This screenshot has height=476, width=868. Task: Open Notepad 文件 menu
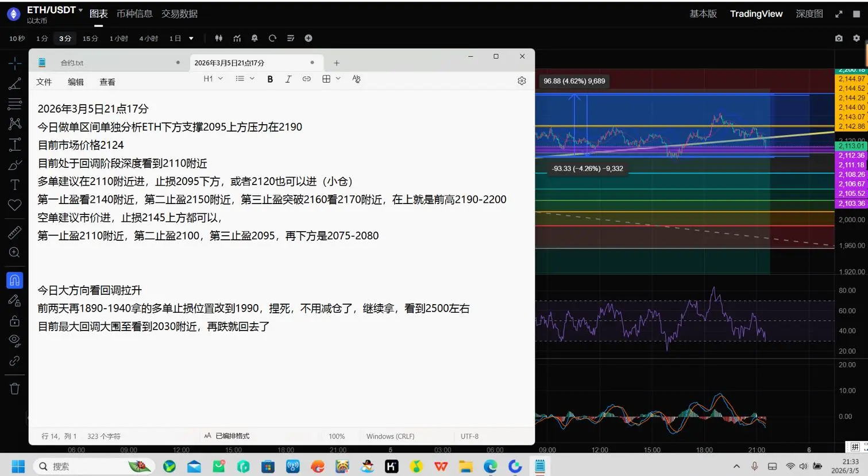(x=44, y=82)
